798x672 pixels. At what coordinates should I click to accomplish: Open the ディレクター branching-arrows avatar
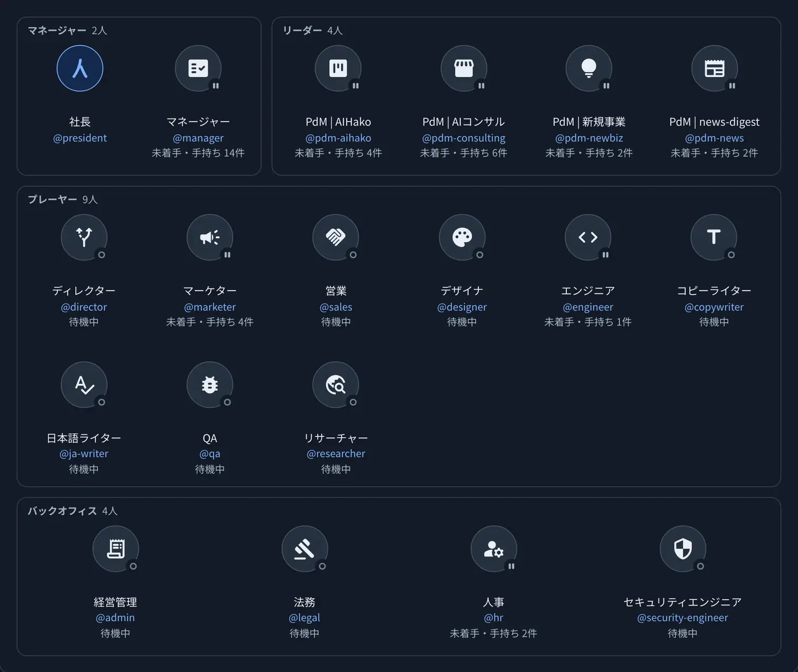pyautogui.click(x=84, y=237)
